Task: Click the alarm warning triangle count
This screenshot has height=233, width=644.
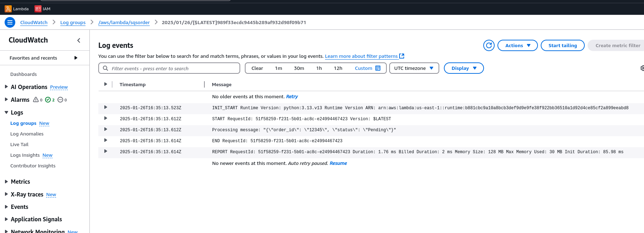Action: (38, 100)
